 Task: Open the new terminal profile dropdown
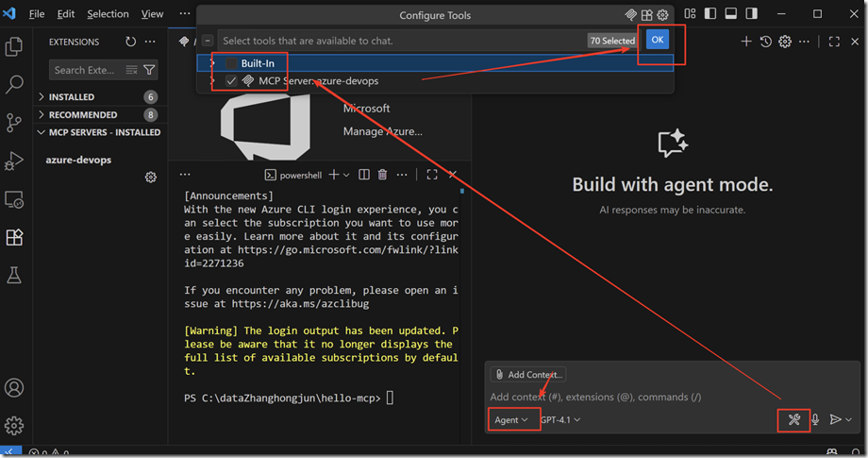point(346,175)
